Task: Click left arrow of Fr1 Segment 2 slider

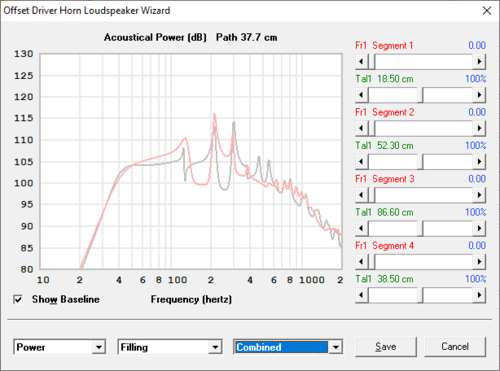Action: pyautogui.click(x=362, y=128)
